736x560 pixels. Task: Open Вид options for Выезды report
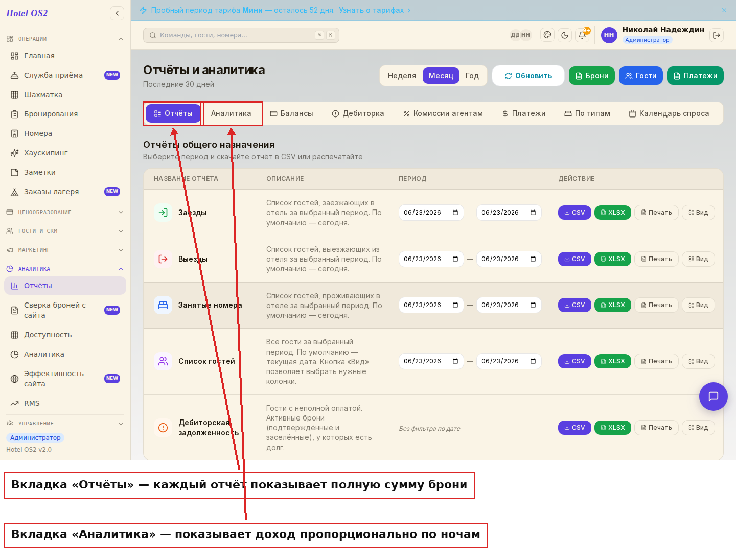[698, 259]
